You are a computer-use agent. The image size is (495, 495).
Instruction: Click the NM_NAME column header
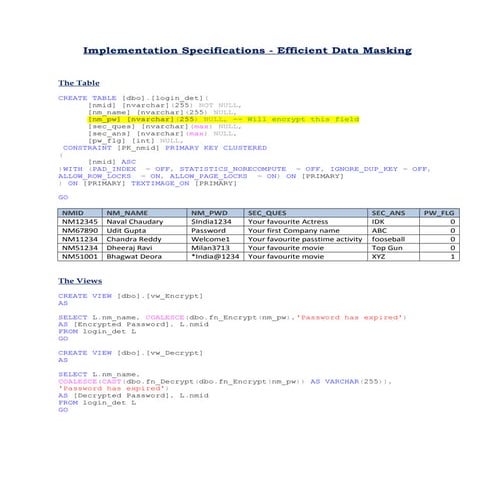144,213
